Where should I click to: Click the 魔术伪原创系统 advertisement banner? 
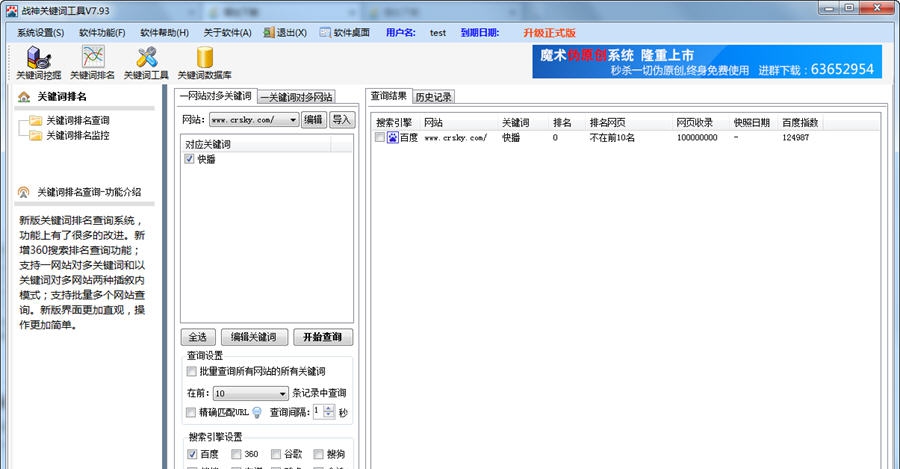point(707,62)
